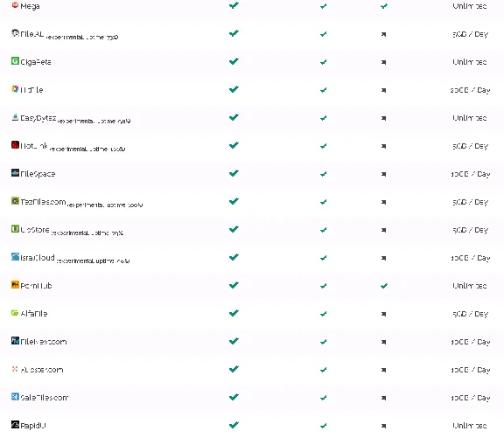Click the colorful HitFile logo icon
504x438 pixels.
coord(15,88)
